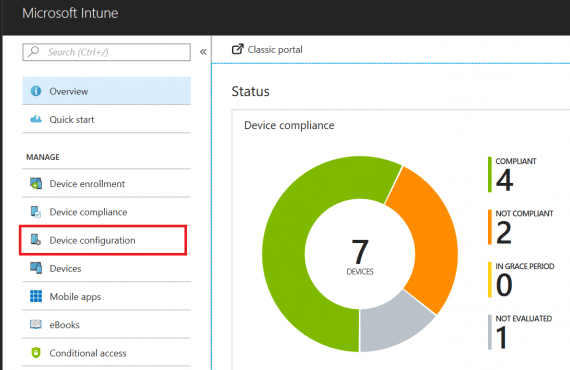Open Mobile apps section
The image size is (570, 370).
tap(107, 296)
